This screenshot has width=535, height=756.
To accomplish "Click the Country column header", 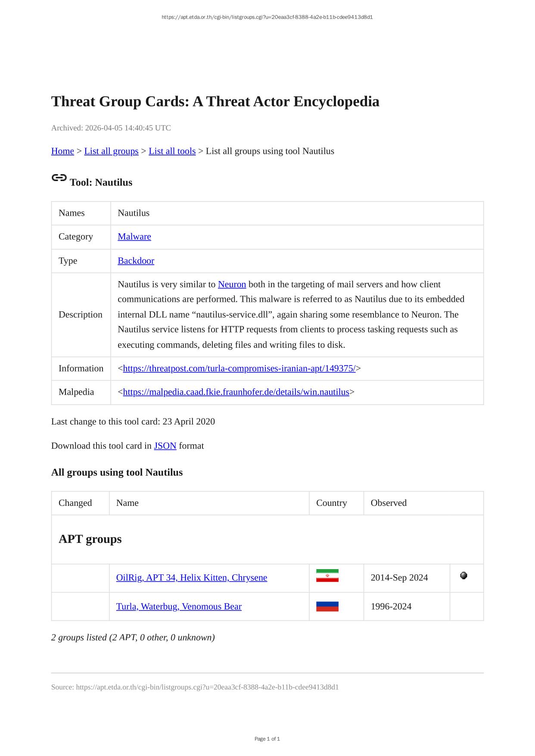I will [331, 503].
